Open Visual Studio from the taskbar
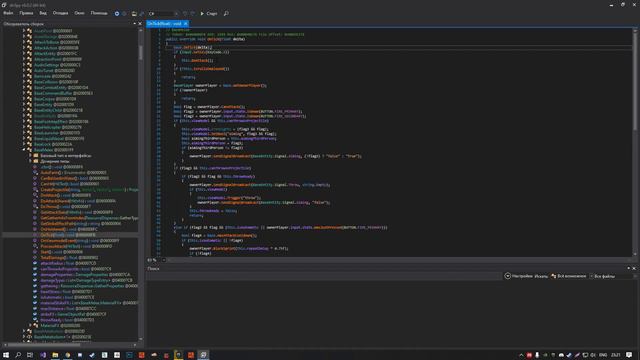Screen dimensions: 640x360 tap(43, 355)
